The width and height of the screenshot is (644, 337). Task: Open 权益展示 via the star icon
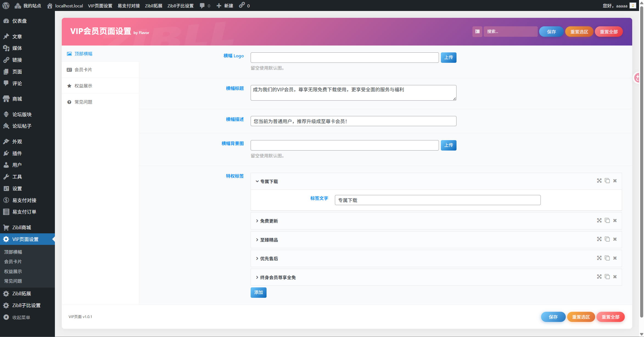[69, 86]
